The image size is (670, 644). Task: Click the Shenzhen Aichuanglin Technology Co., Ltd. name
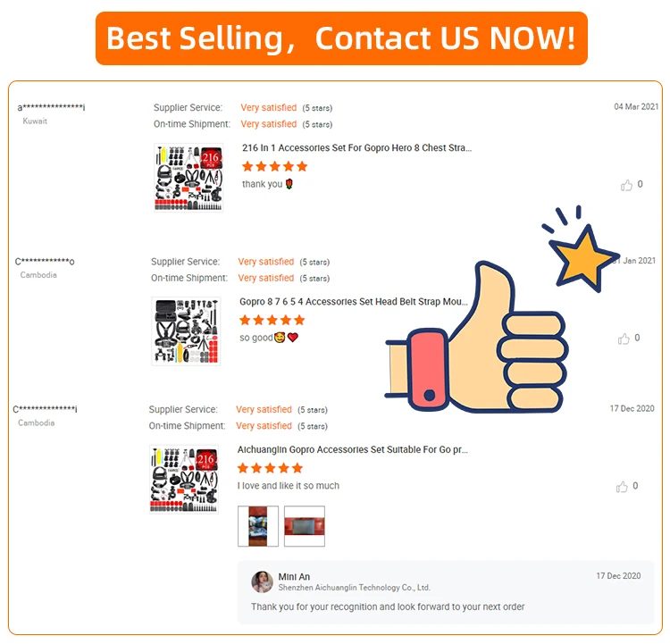click(x=354, y=588)
